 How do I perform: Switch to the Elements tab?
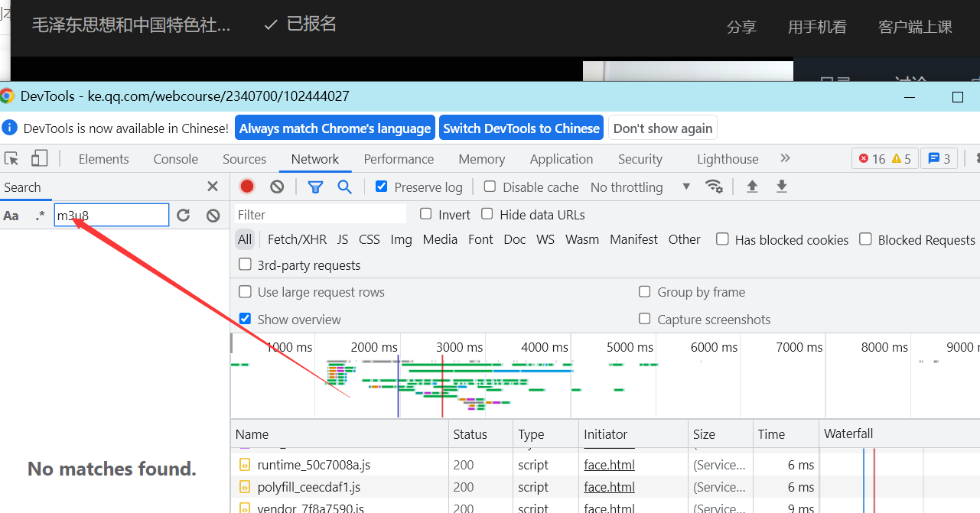coord(103,159)
